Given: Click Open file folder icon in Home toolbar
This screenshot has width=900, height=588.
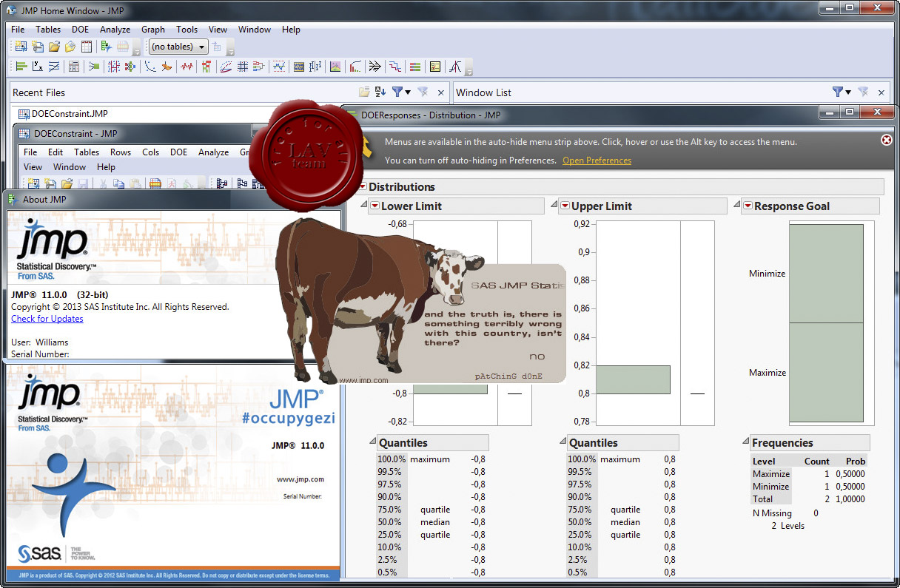Looking at the screenshot, I should click(x=55, y=47).
